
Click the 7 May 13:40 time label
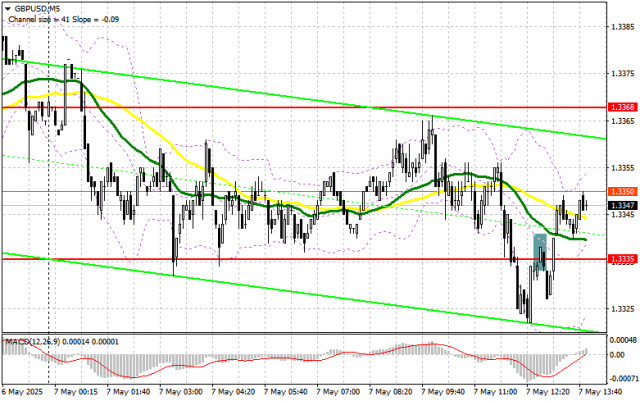point(600,392)
